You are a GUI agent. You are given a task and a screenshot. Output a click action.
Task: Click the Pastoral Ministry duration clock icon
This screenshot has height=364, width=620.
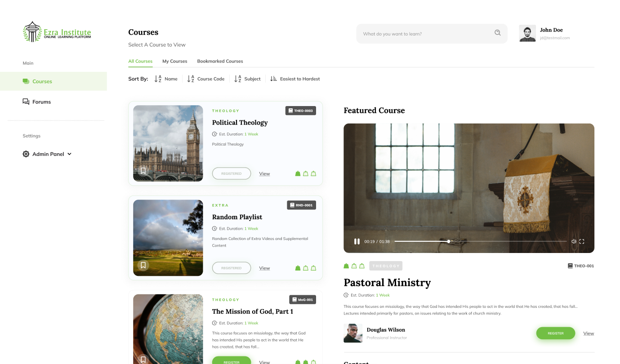click(346, 295)
